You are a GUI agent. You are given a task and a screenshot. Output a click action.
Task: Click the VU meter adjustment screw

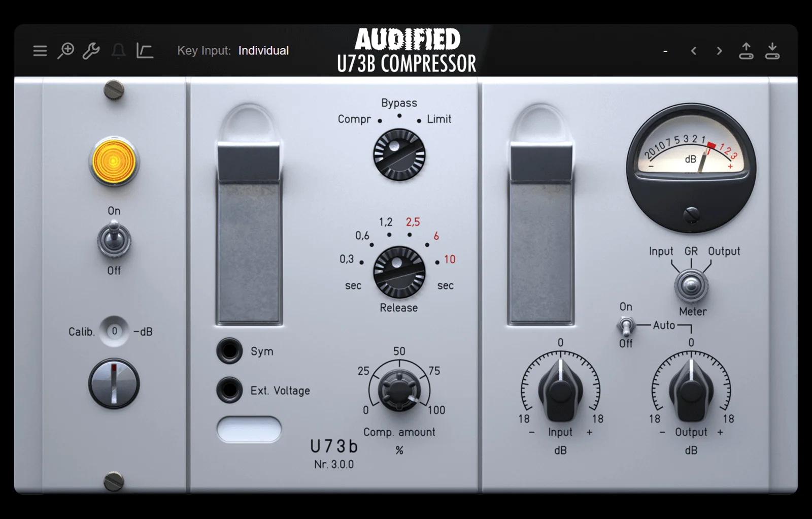(691, 215)
